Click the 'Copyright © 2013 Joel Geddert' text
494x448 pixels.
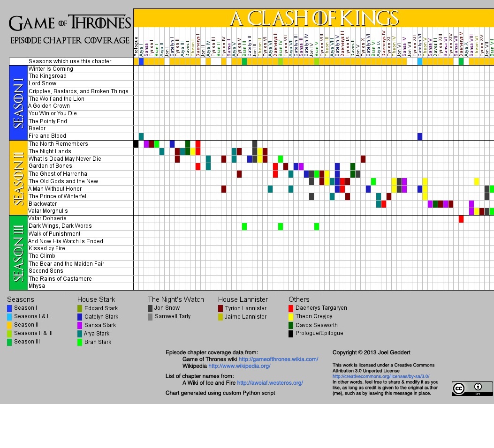pyautogui.click(x=371, y=353)
